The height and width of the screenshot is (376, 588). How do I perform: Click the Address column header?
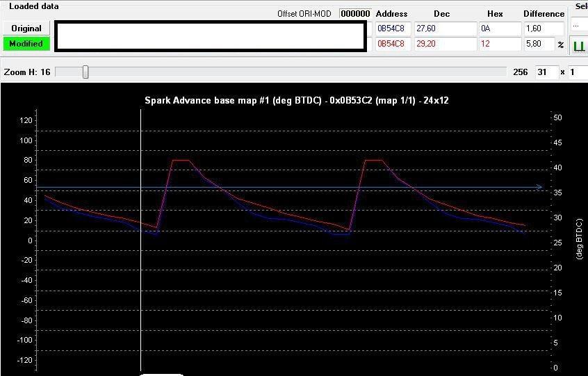pos(391,14)
